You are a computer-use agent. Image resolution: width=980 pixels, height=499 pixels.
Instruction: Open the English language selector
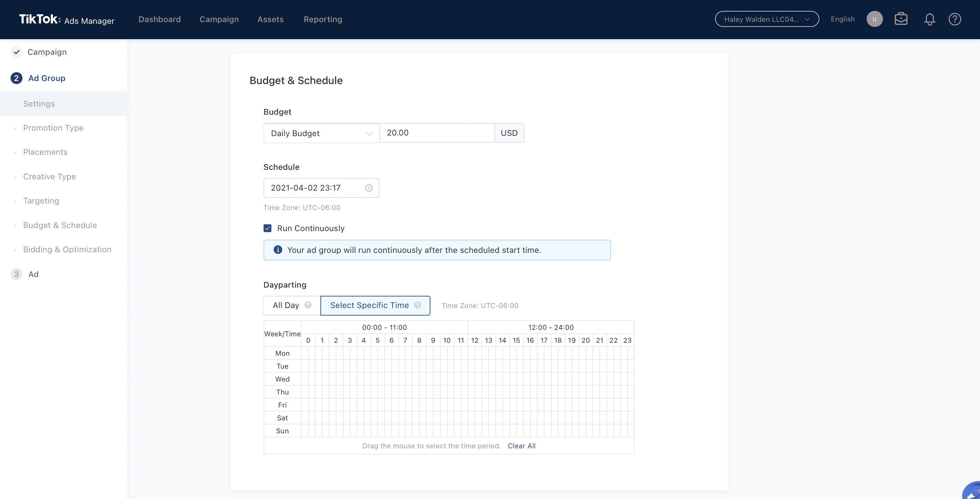coord(842,19)
